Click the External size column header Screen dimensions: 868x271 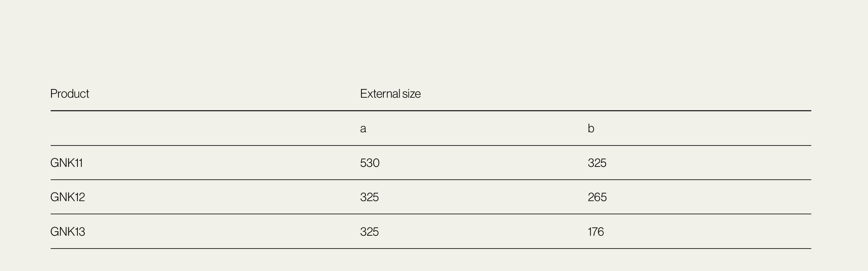point(390,94)
